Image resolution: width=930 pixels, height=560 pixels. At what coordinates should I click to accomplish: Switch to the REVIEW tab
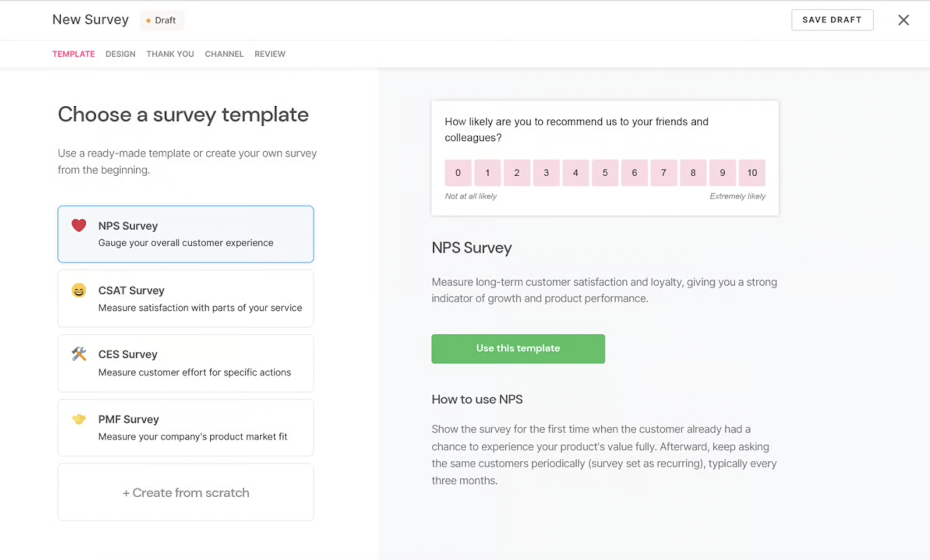click(270, 54)
